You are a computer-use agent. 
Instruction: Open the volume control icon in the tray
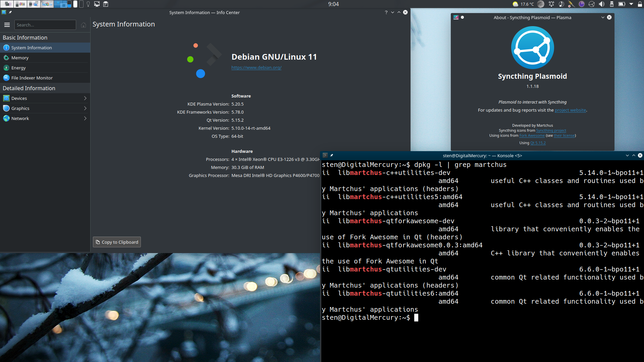[x=602, y=4]
